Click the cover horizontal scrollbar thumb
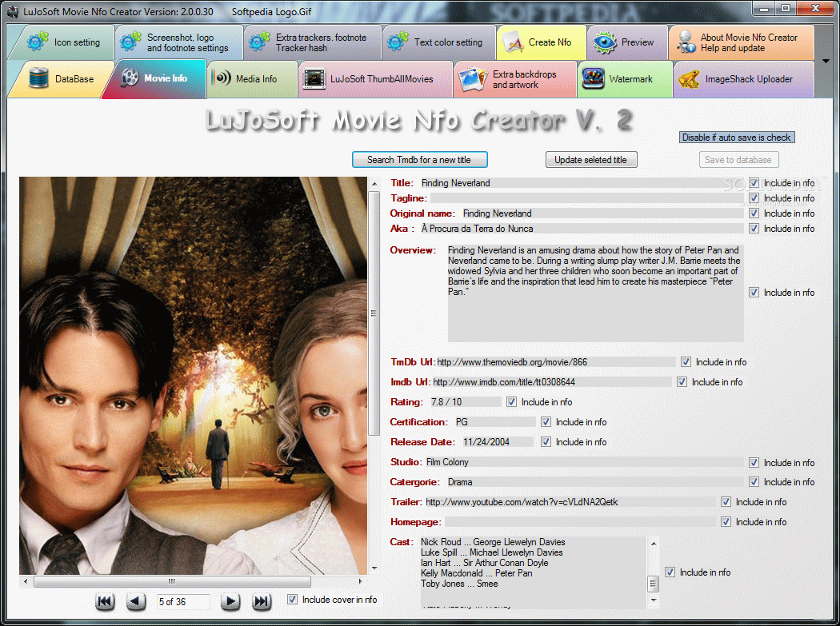840x626 pixels. tap(172, 581)
